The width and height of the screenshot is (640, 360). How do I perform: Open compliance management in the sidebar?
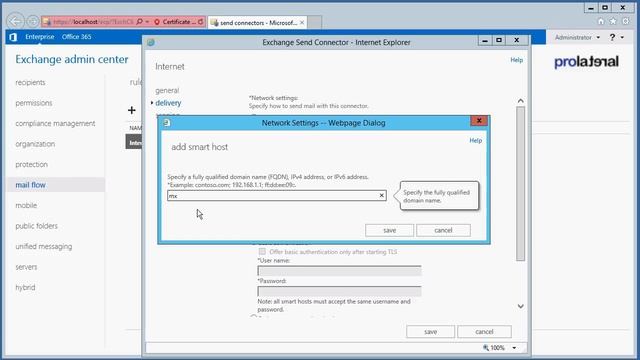point(55,123)
